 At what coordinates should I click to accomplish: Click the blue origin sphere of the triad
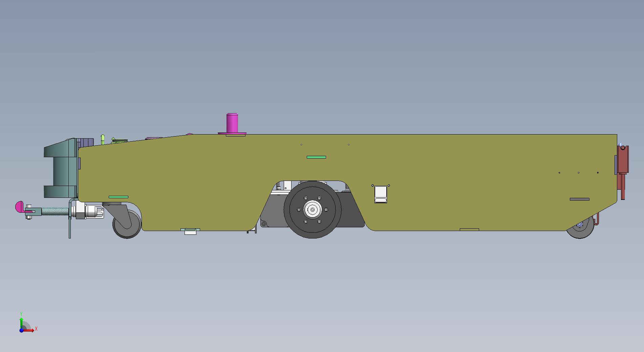[x=21, y=330]
